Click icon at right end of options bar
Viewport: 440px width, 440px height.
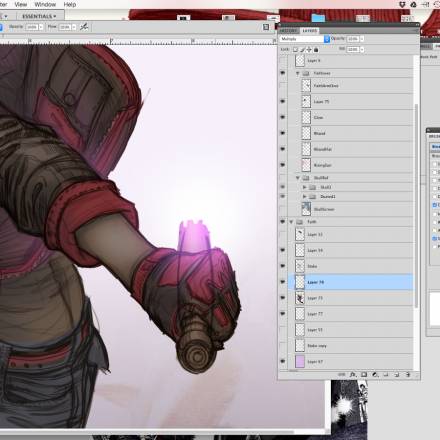pyautogui.click(x=266, y=27)
